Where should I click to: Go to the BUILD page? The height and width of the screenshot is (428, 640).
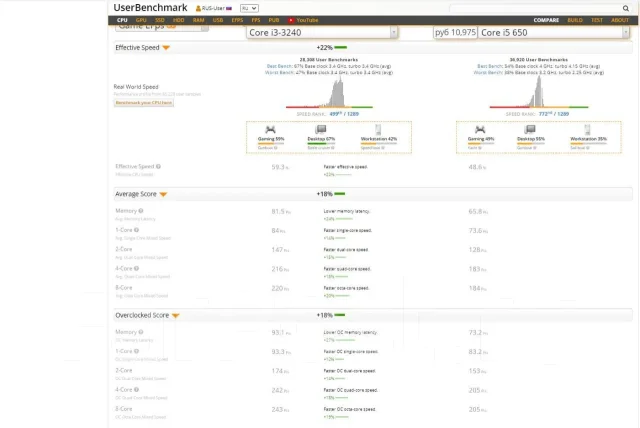pyautogui.click(x=575, y=20)
